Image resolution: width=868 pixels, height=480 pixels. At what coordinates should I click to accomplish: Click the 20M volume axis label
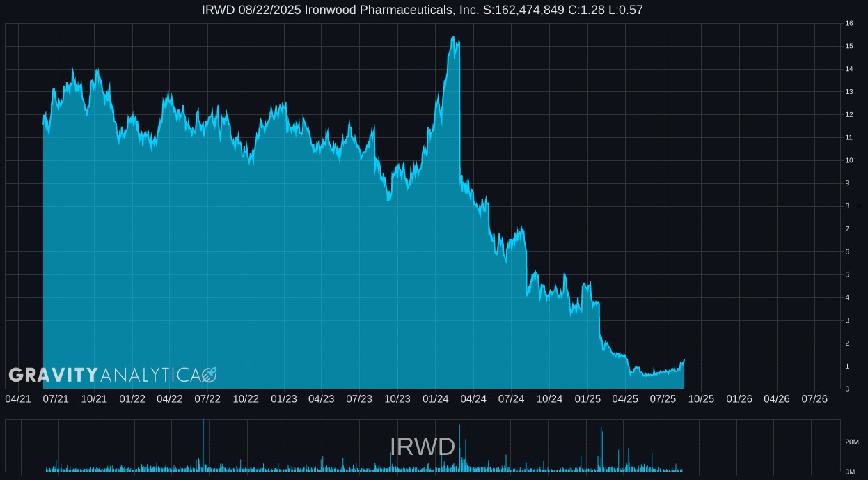(x=851, y=442)
